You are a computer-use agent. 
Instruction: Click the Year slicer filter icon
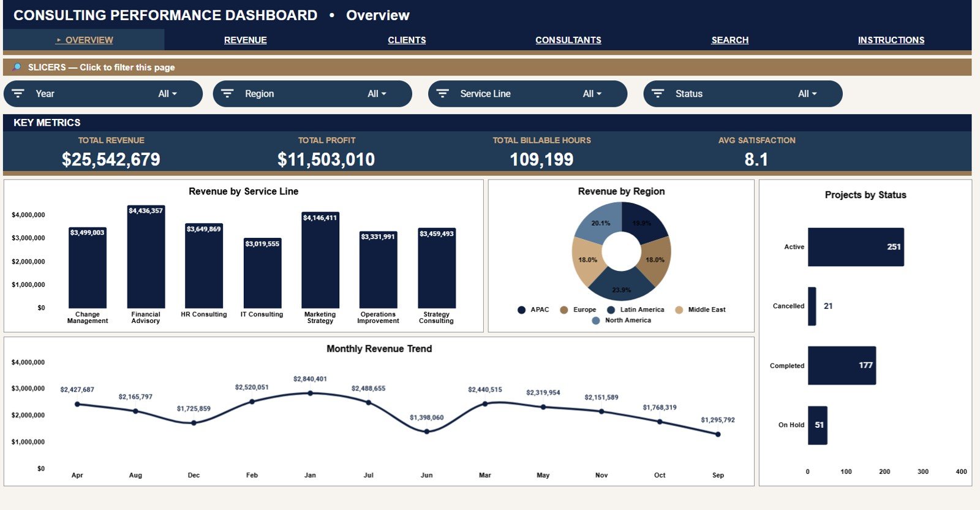coord(18,94)
